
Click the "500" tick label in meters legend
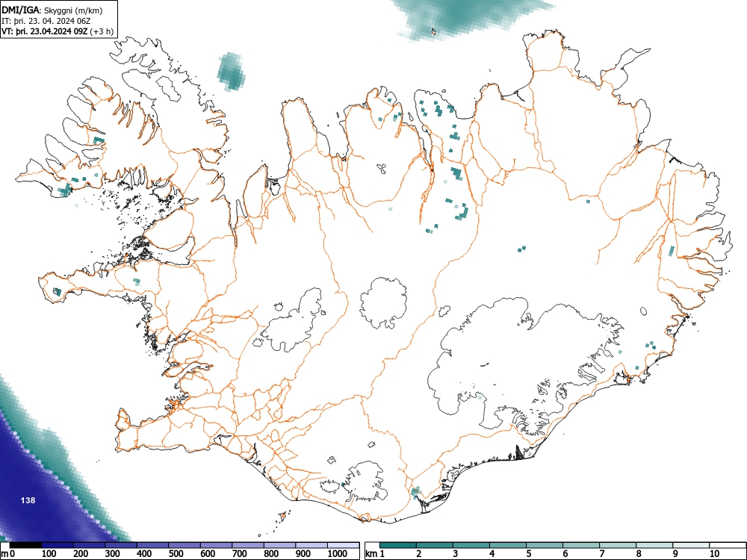tap(176, 554)
